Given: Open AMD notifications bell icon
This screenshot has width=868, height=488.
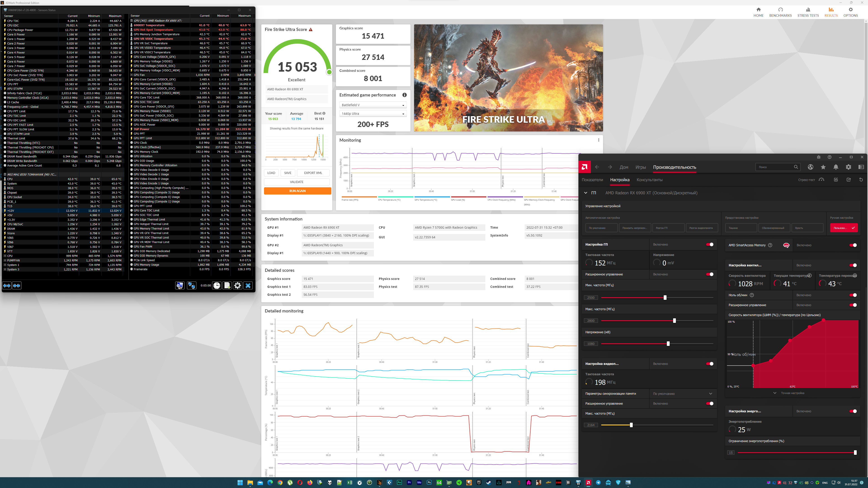Looking at the screenshot, I should (836, 167).
